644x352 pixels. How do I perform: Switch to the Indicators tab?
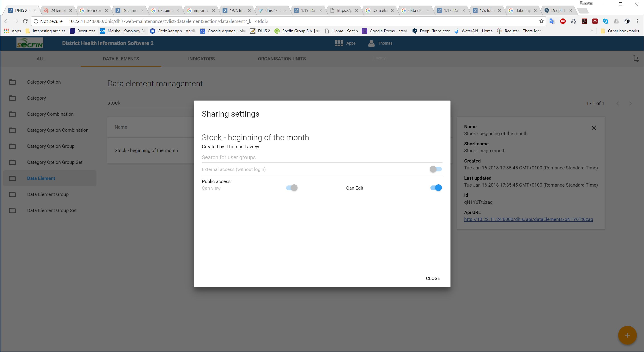pyautogui.click(x=201, y=59)
